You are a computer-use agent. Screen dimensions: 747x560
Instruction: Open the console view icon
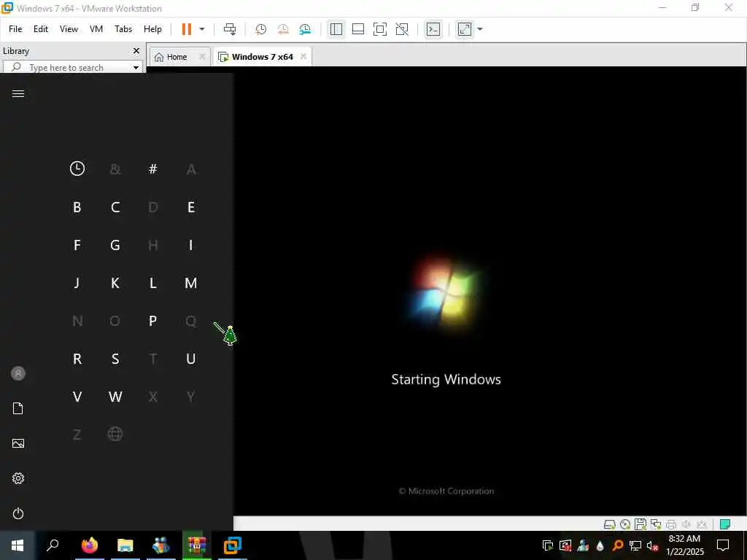coord(433,29)
